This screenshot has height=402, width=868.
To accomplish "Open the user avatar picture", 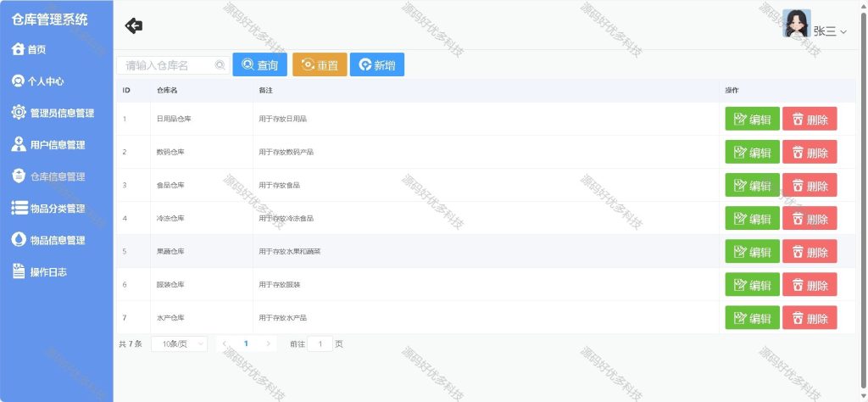I will pyautogui.click(x=797, y=23).
